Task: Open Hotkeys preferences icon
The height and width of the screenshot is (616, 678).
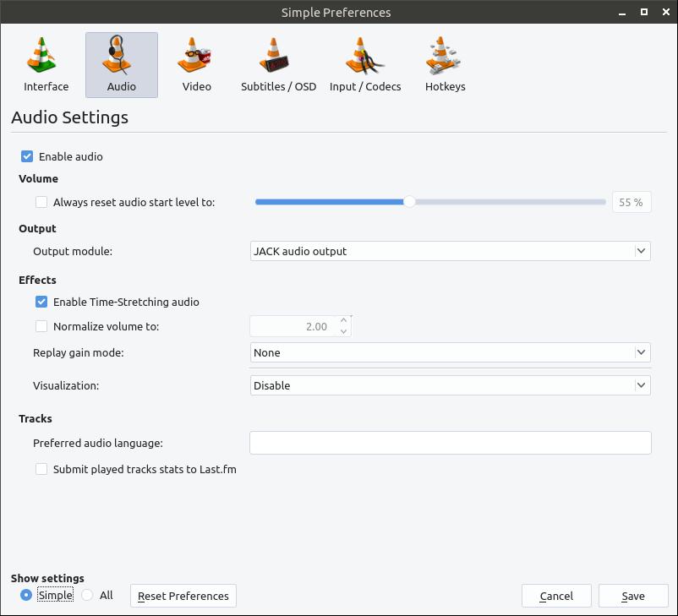Action: pos(443,55)
